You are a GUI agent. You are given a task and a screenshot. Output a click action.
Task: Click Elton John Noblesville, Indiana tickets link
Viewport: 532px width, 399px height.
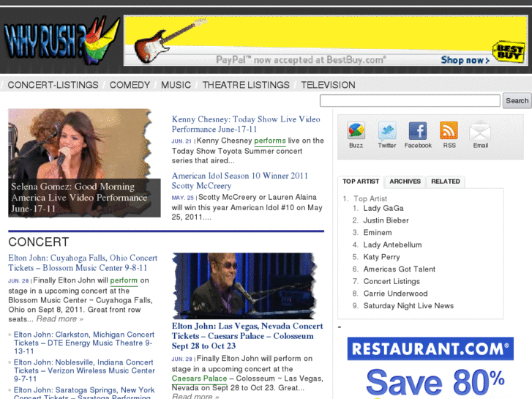click(x=84, y=370)
